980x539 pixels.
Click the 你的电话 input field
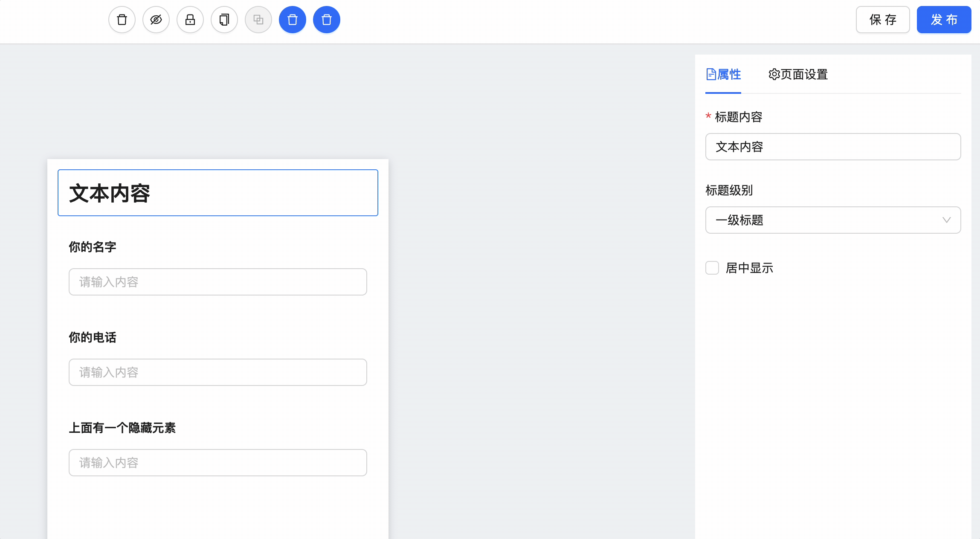pos(218,372)
